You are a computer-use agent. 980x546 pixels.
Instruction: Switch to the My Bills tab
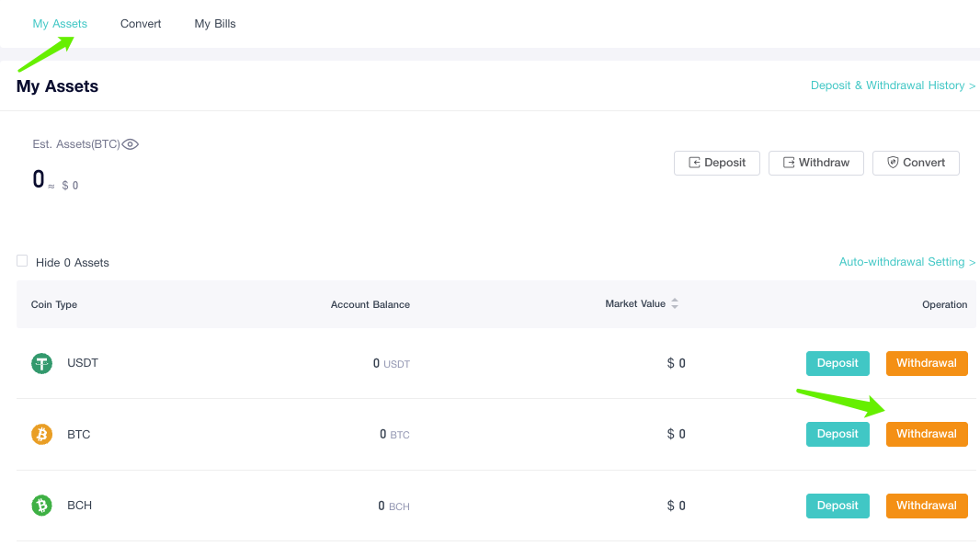(x=215, y=24)
